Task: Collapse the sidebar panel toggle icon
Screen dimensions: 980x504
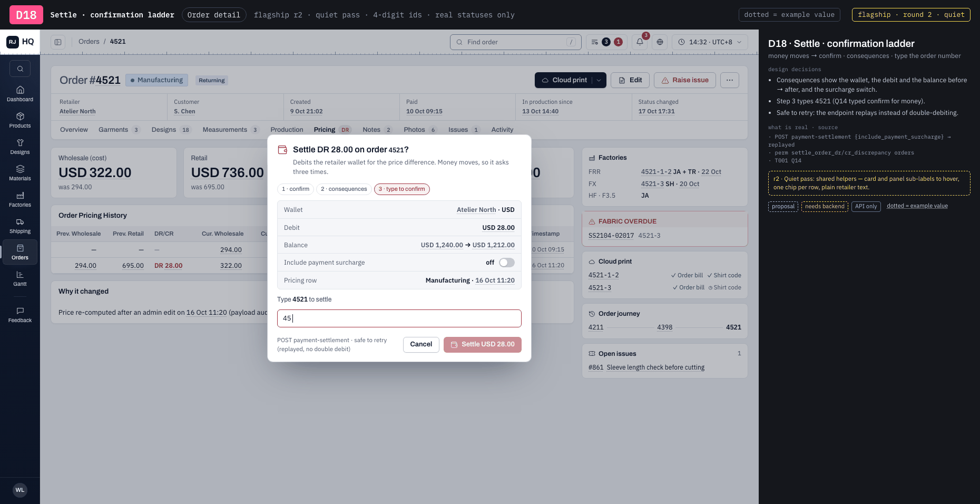Action: (x=58, y=42)
